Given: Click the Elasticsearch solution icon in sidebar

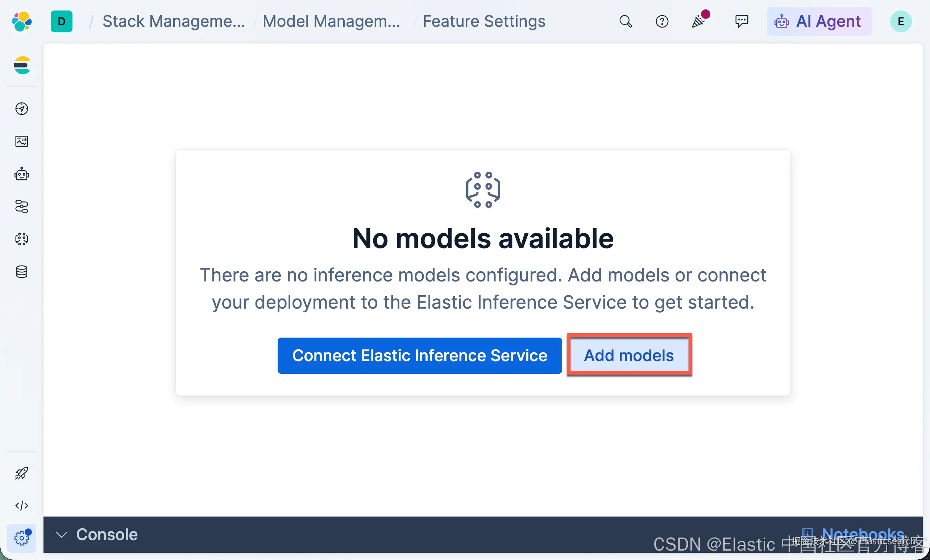Looking at the screenshot, I should point(22,66).
